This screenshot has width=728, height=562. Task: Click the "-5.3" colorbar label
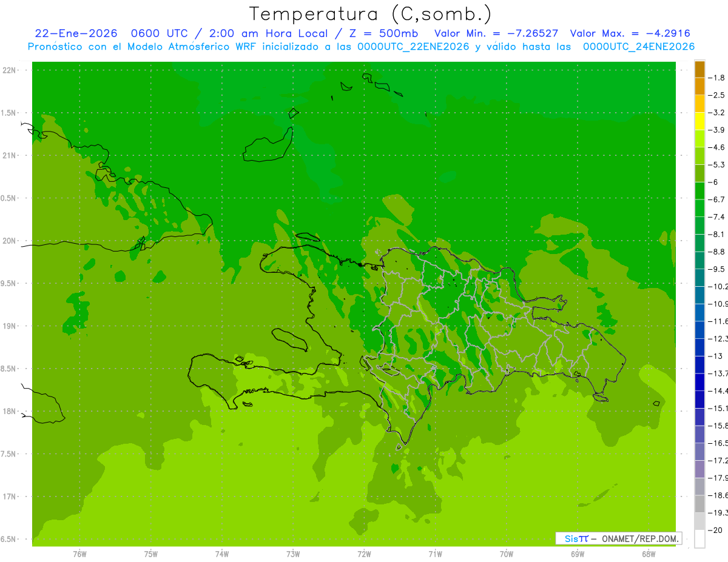[x=718, y=164]
